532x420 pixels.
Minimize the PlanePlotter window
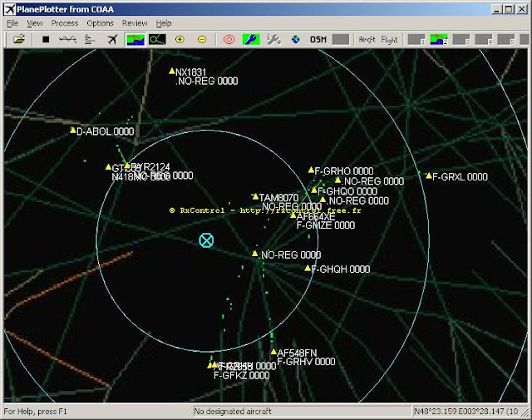click(x=497, y=9)
